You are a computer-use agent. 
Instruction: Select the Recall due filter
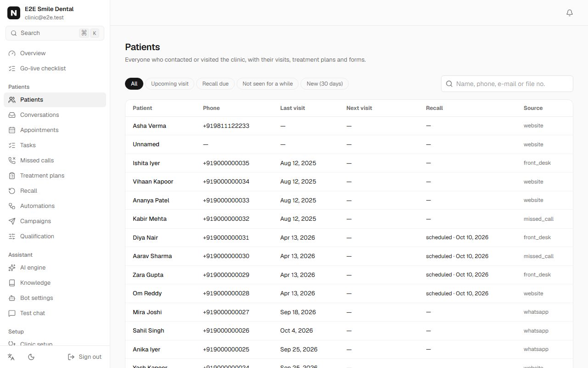point(215,84)
